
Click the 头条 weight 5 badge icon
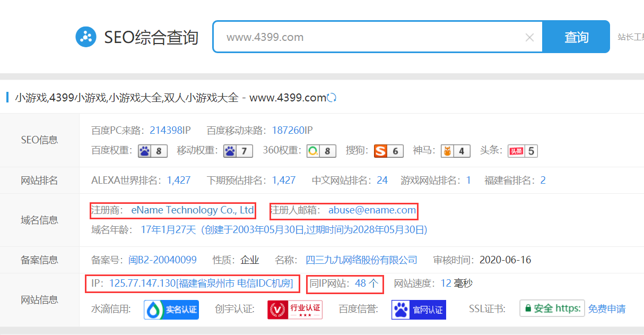click(x=523, y=151)
